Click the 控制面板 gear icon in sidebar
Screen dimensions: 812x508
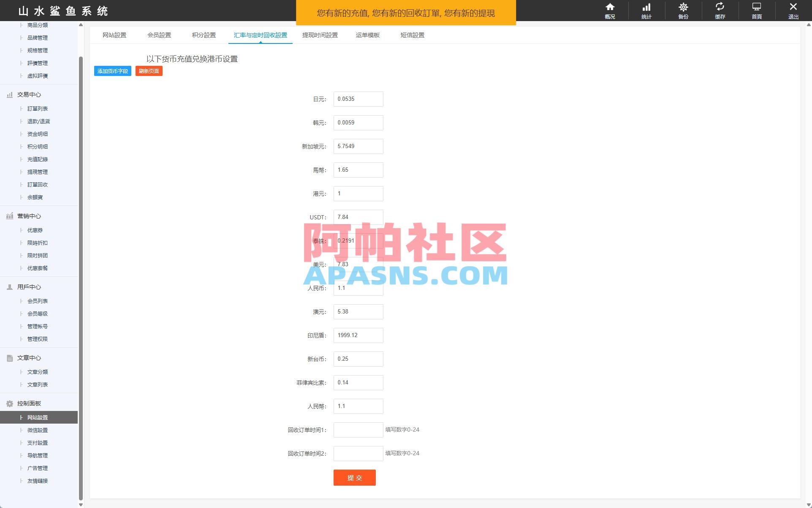(x=10, y=403)
